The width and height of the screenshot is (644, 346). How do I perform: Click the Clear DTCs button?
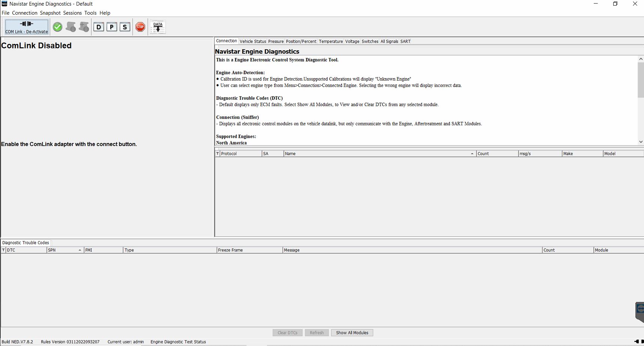coord(288,332)
